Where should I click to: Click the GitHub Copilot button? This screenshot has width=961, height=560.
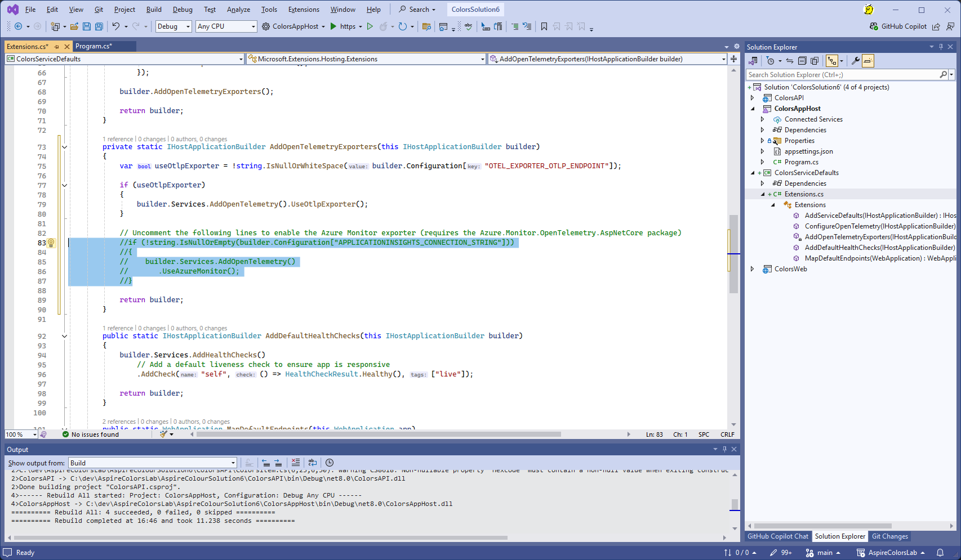(898, 26)
